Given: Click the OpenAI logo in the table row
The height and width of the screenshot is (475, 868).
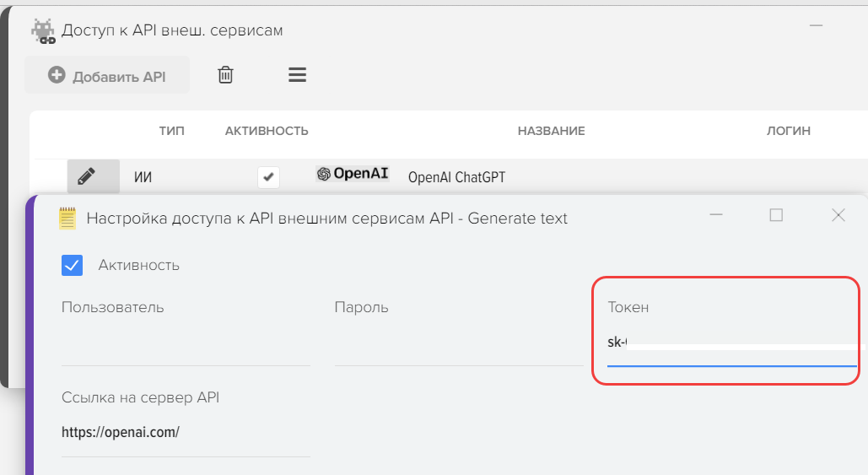Looking at the screenshot, I should pos(353,174).
